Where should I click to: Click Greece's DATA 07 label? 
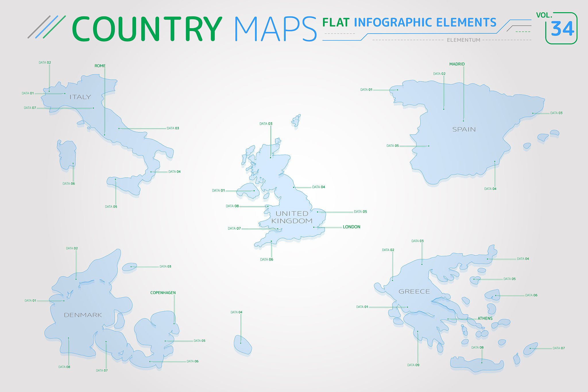559,348
